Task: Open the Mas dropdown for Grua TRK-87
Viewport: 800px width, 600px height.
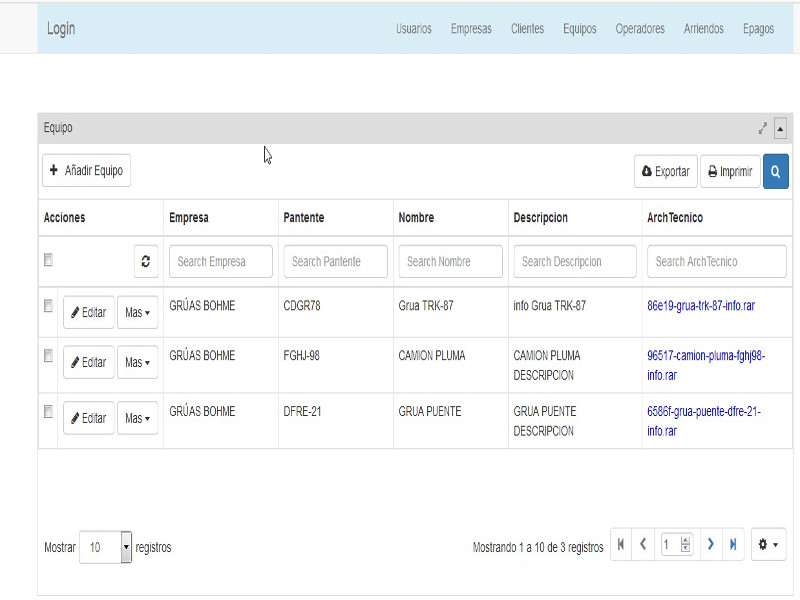Action: pos(138,312)
